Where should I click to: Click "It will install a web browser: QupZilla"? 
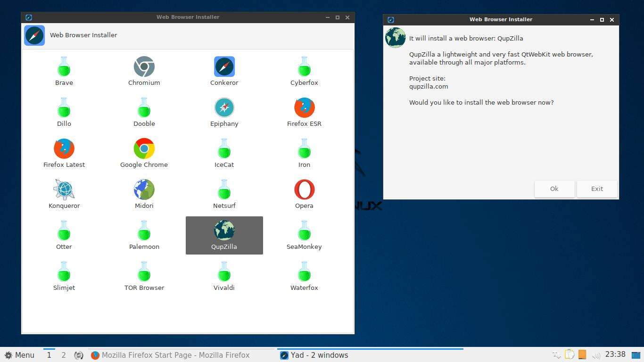point(466,38)
